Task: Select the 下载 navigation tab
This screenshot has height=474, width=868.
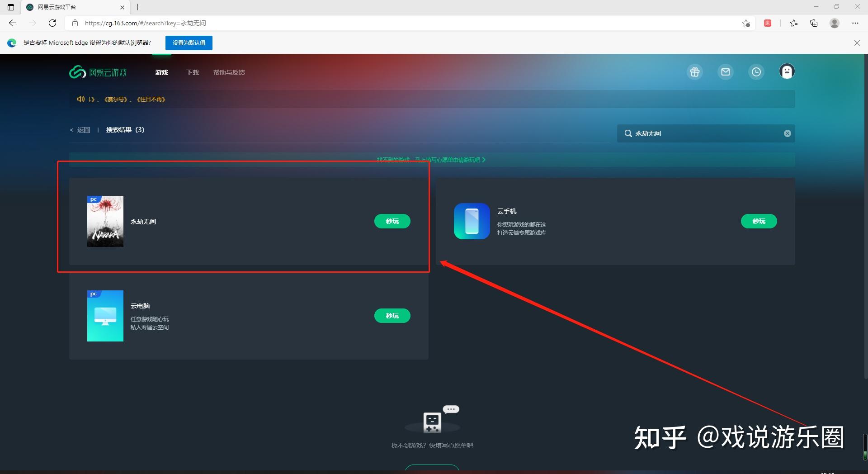Action: click(193, 72)
